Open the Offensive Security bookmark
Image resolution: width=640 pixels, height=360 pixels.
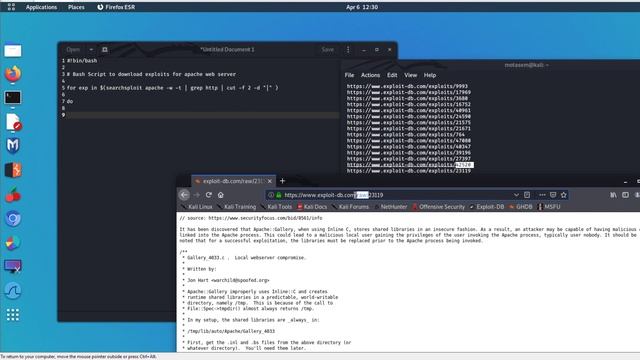tap(439, 207)
